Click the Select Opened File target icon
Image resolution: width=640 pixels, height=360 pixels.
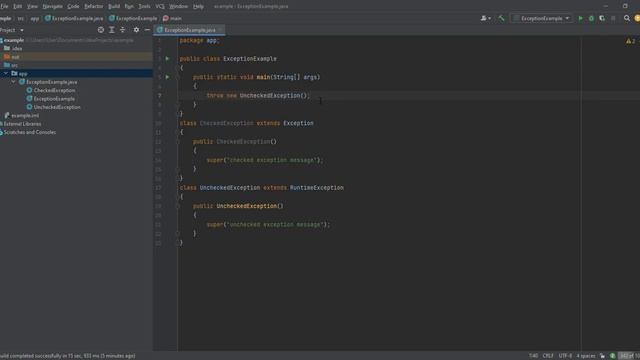101,30
